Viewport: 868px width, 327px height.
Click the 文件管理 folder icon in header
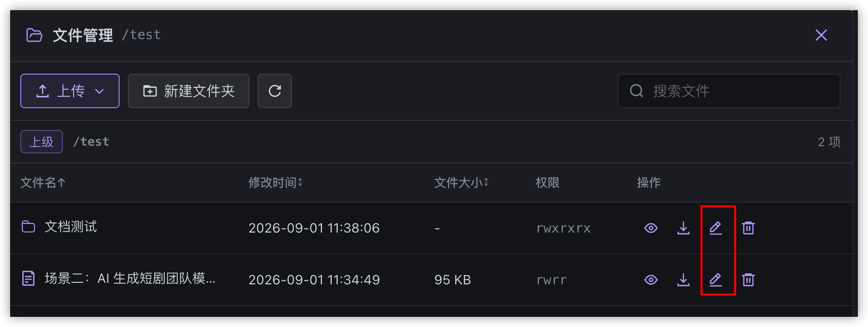pyautogui.click(x=34, y=35)
